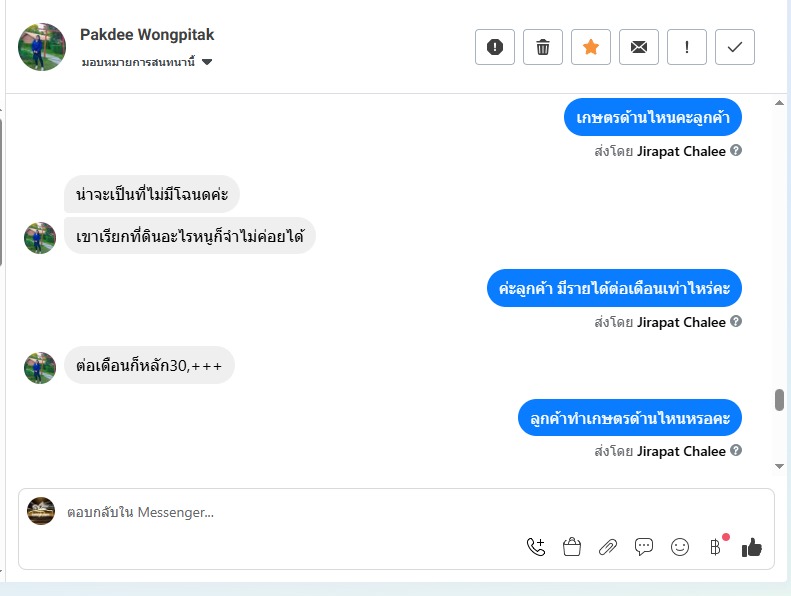Open the shopping bag icon

[572, 547]
